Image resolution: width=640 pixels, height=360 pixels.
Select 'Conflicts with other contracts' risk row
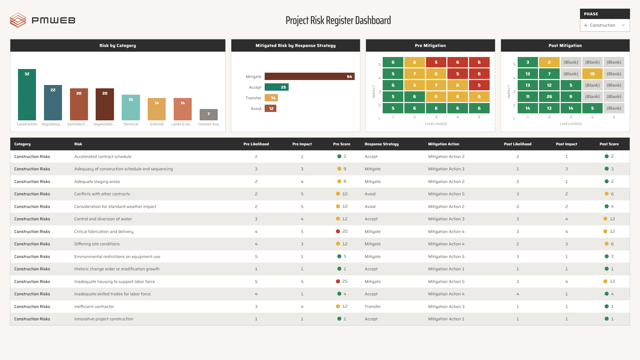(320, 194)
